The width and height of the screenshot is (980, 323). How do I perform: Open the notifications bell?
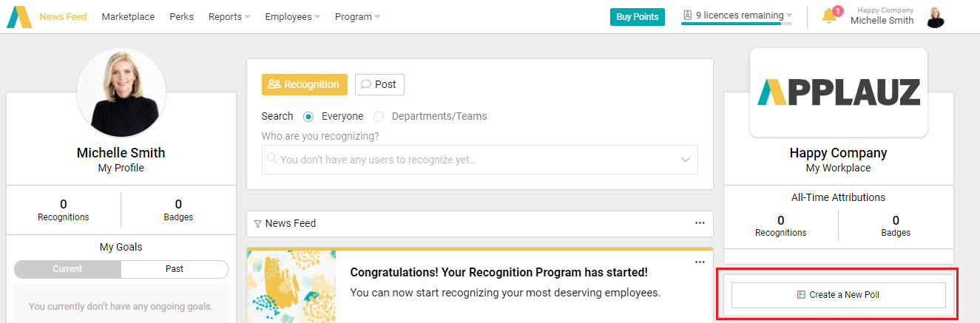[829, 16]
